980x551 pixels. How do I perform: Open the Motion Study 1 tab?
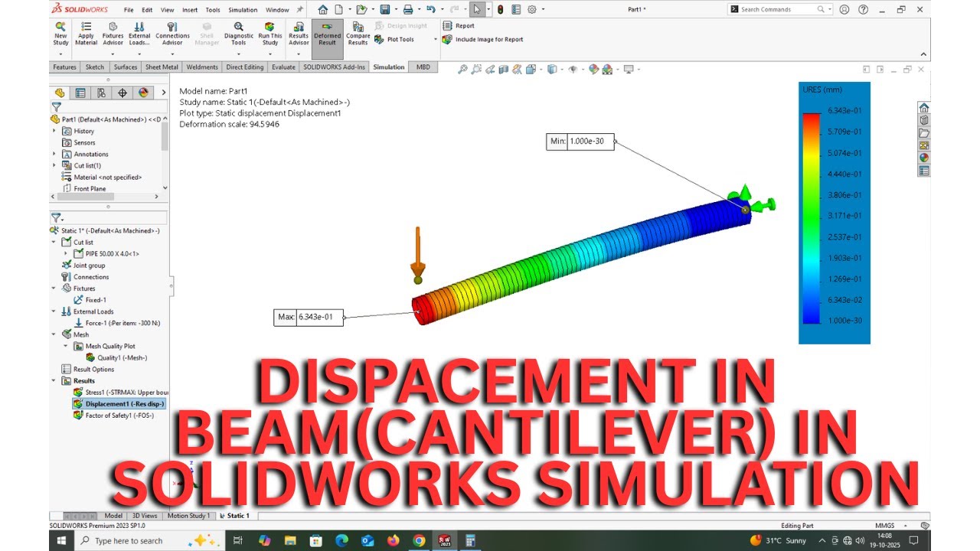190,516
